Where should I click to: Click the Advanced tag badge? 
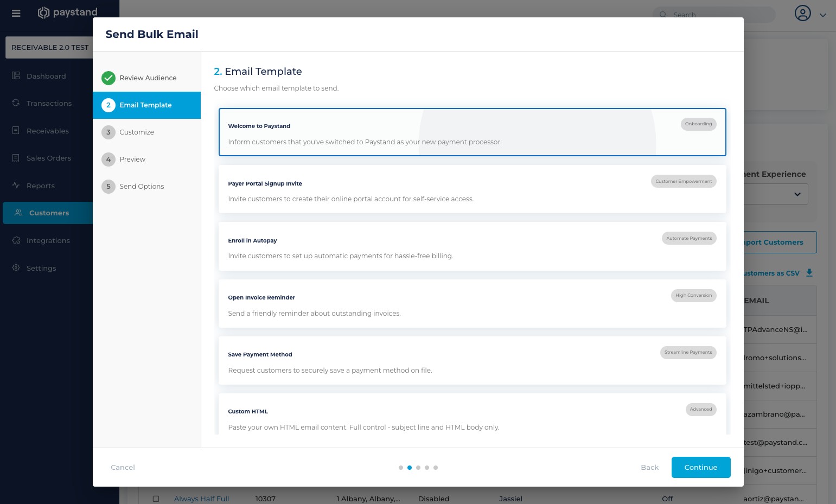coord(701,410)
